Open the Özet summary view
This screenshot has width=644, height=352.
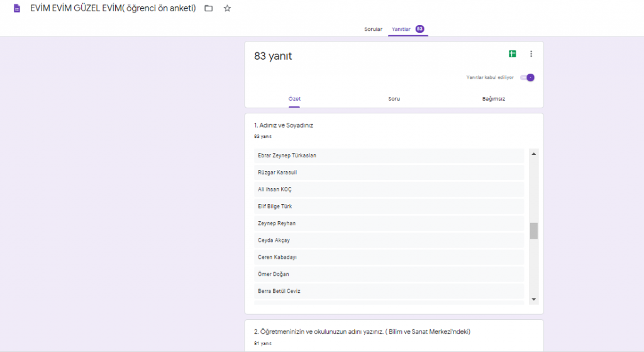tap(294, 99)
